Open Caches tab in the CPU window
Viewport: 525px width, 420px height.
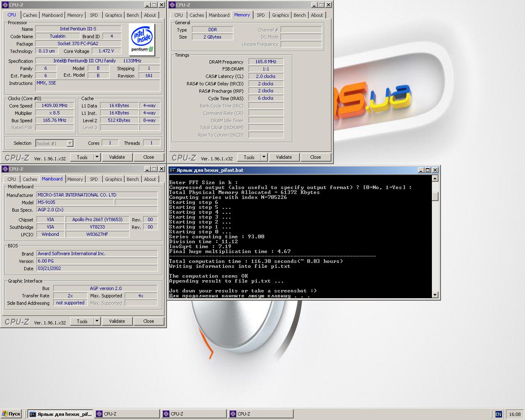(30, 15)
